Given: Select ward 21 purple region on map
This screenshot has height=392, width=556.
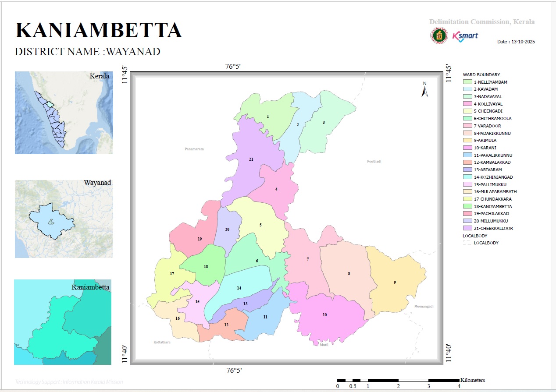Looking at the screenshot, I should pyautogui.click(x=251, y=159).
